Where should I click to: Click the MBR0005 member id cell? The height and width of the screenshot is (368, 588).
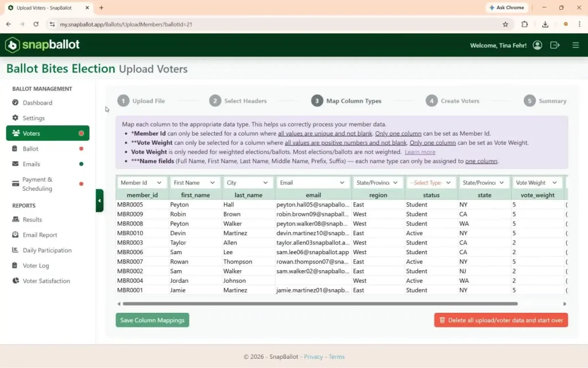142,205
